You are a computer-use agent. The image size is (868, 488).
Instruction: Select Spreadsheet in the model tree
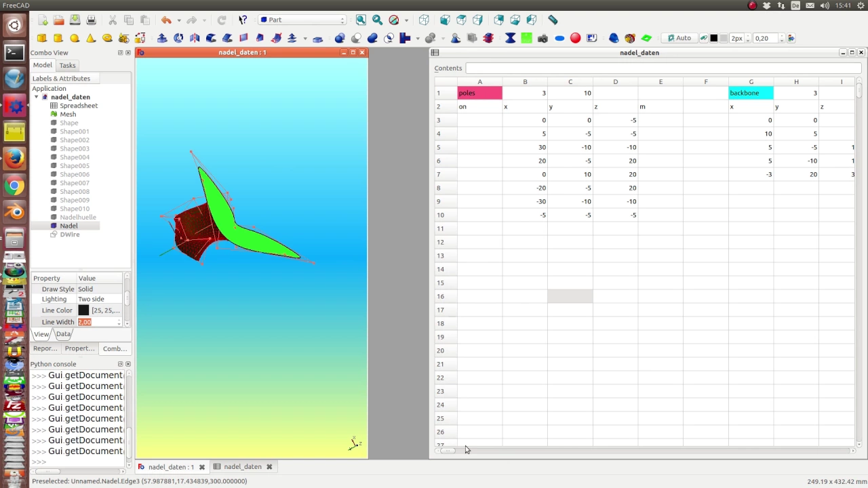pyautogui.click(x=79, y=106)
